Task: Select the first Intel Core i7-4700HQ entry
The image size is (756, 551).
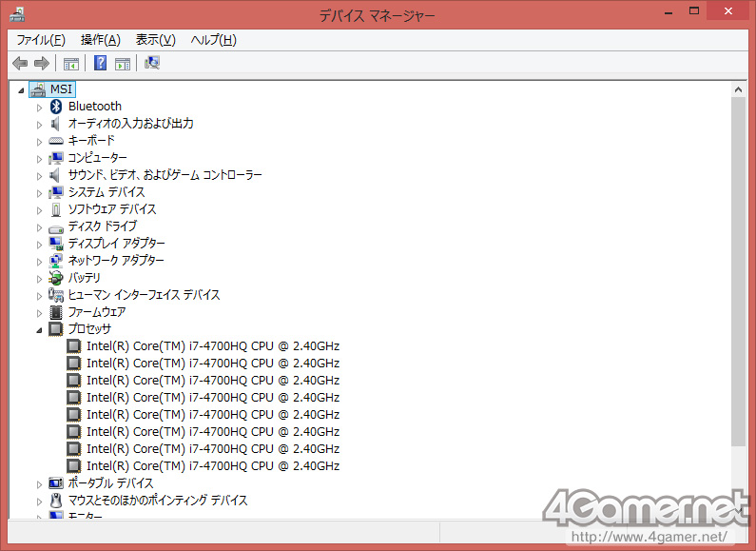Action: point(213,346)
